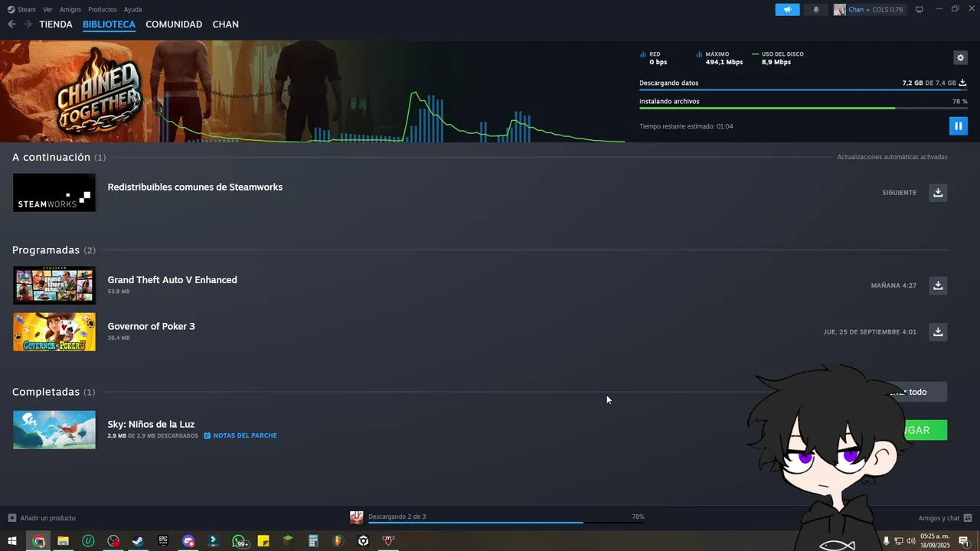Switch to the BIBLIOTECA tab
Screen dimensions: 980x551
109,24
